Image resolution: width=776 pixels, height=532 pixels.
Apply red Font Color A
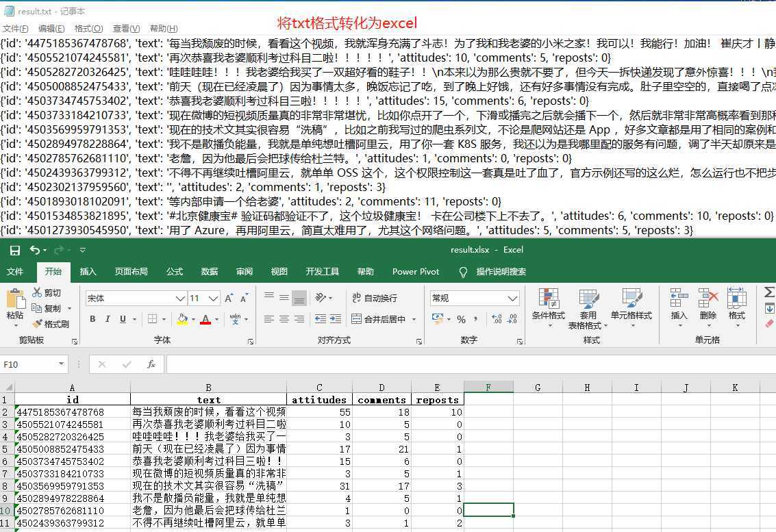[x=206, y=319]
